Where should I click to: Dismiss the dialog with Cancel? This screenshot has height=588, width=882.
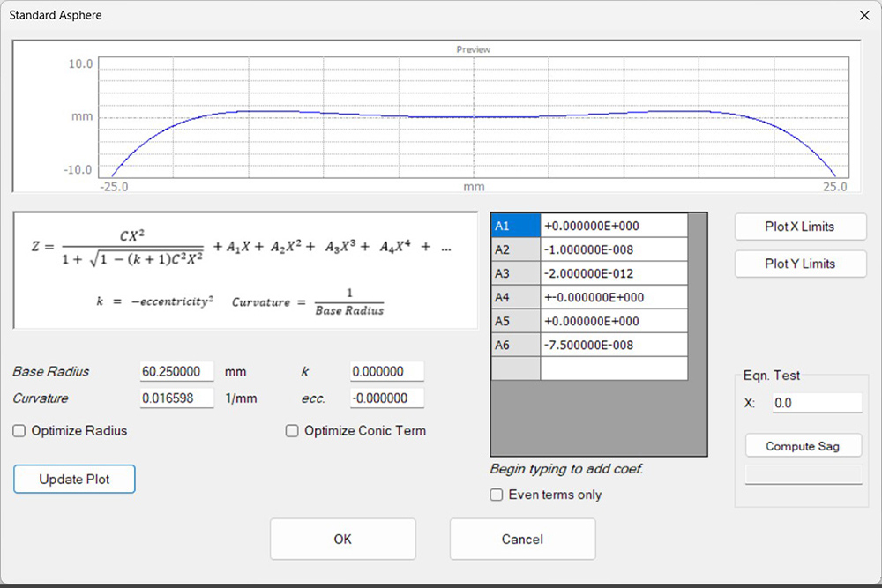522,540
